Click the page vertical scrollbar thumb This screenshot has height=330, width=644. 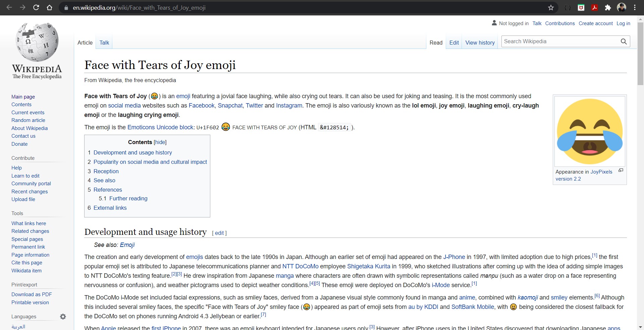pyautogui.click(x=640, y=54)
